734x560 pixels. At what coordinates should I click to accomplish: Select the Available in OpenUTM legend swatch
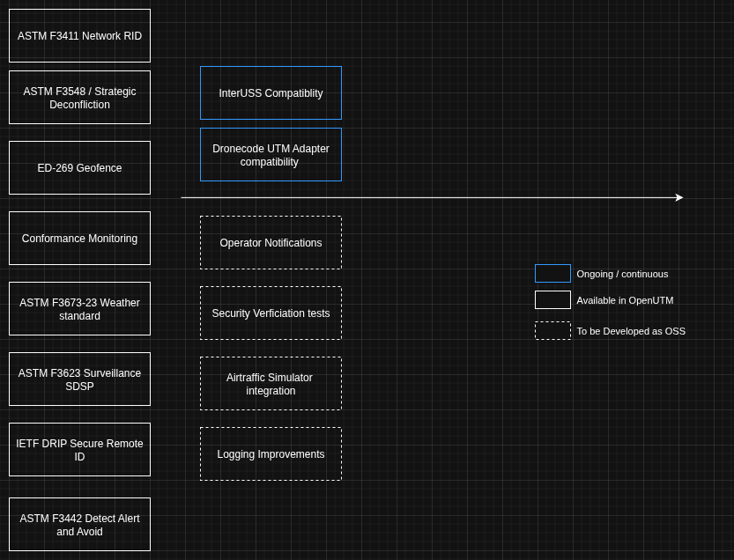[552, 299]
